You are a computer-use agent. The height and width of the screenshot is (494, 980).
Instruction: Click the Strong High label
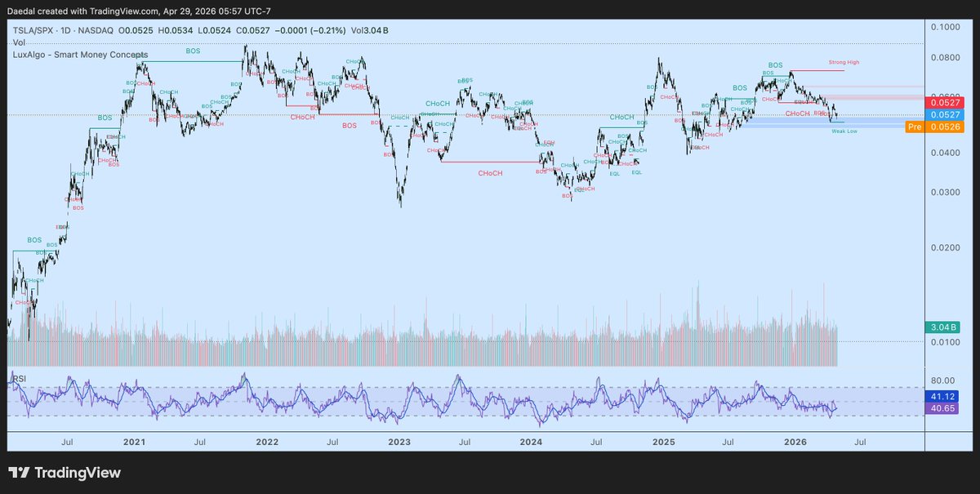pyautogui.click(x=844, y=62)
